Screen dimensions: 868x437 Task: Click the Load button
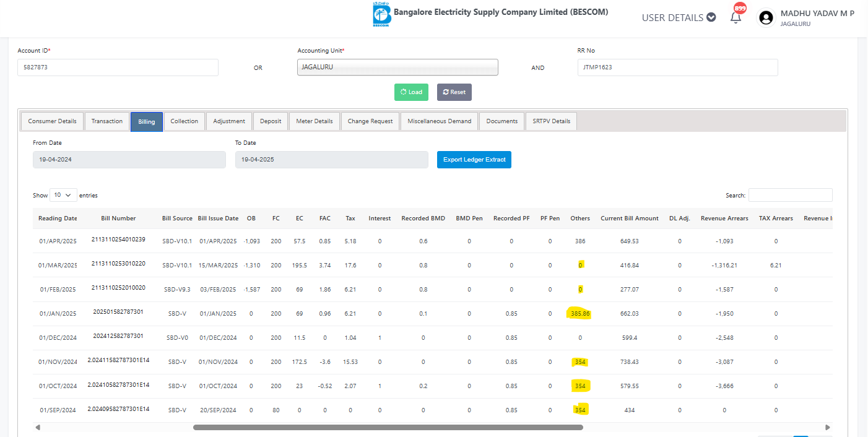[411, 92]
